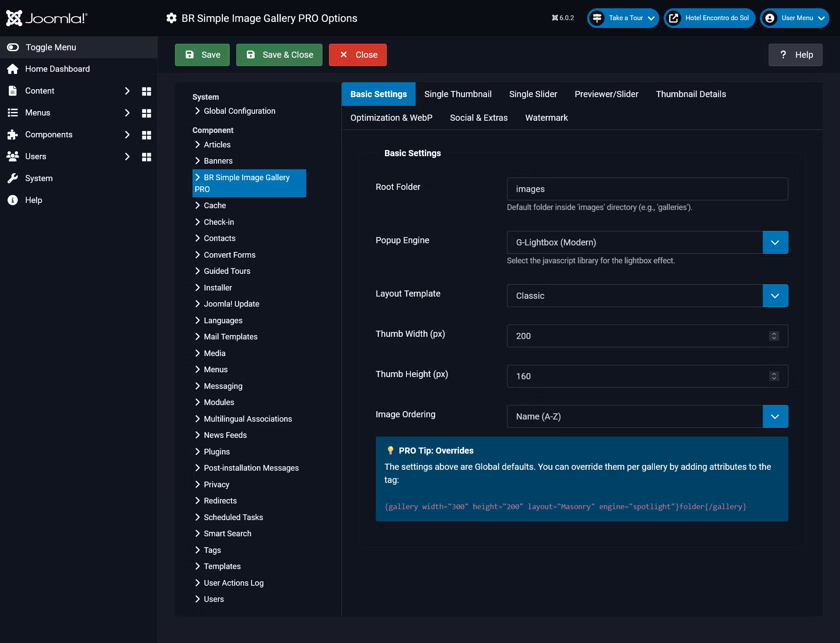Open Joomla! Update options
Image resolution: width=840 pixels, height=643 pixels.
point(227,304)
